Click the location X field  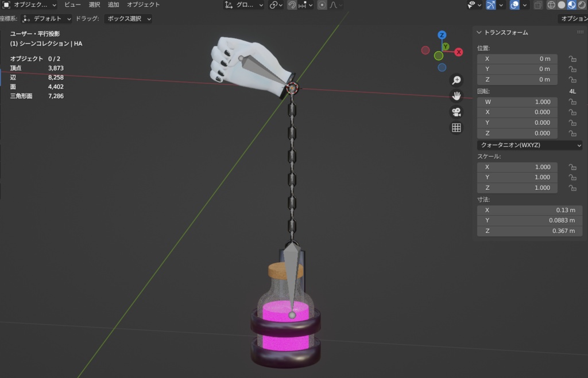[x=517, y=59]
